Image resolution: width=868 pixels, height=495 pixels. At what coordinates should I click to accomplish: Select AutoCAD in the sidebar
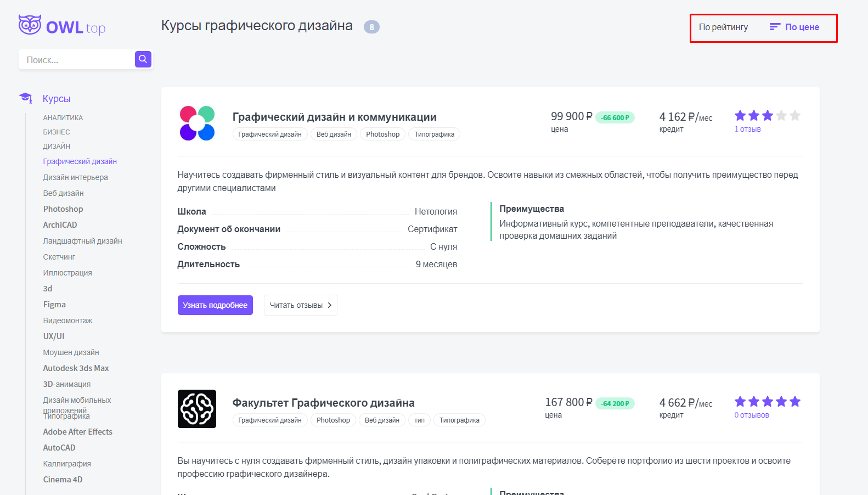pyautogui.click(x=59, y=448)
